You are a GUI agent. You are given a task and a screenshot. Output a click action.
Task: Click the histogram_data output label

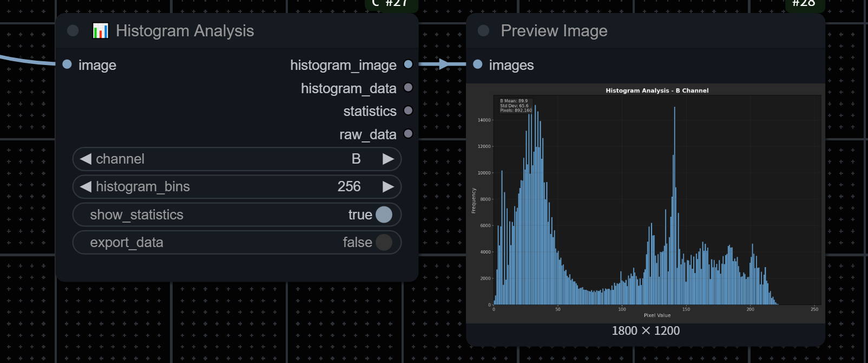click(x=348, y=88)
